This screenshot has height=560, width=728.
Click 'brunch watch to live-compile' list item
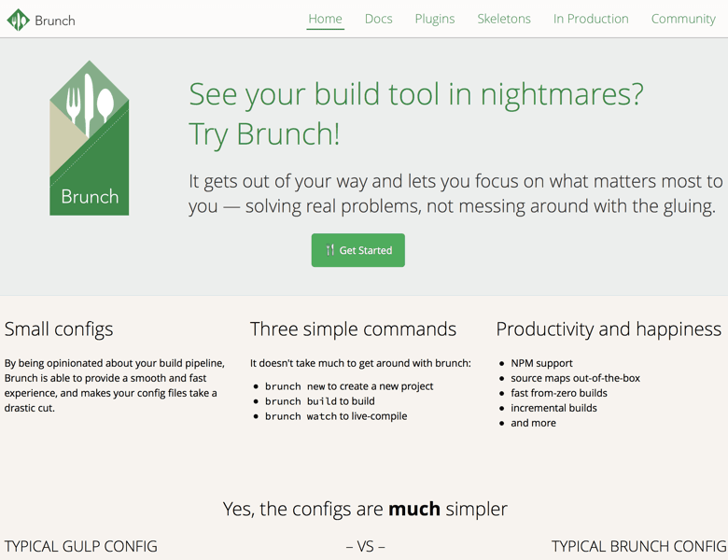coord(336,416)
